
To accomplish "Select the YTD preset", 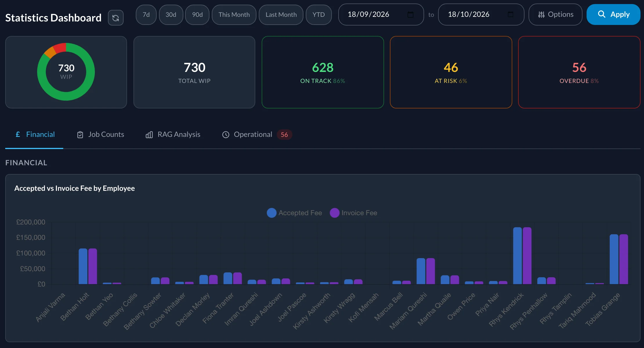I will tap(319, 14).
